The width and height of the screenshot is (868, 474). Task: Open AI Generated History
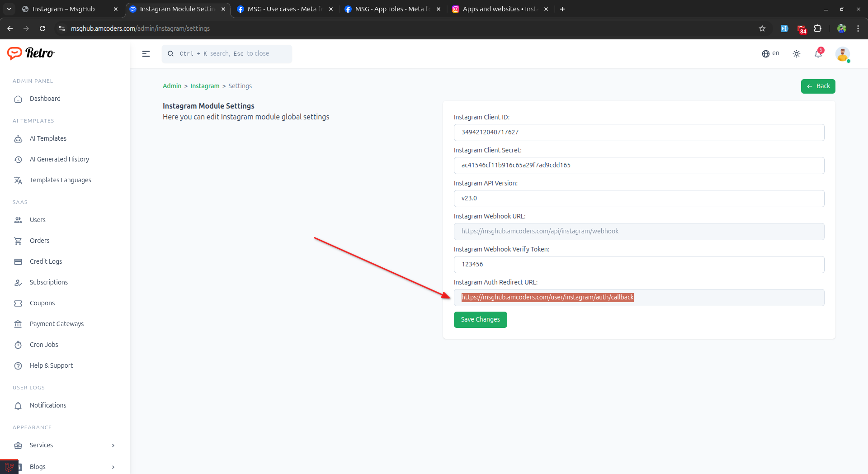[59, 159]
